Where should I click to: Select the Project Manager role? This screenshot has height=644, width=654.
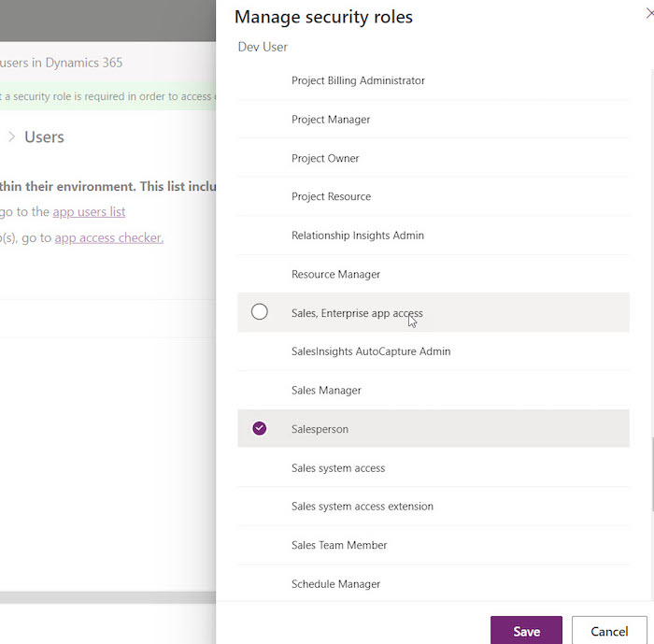[x=434, y=120]
